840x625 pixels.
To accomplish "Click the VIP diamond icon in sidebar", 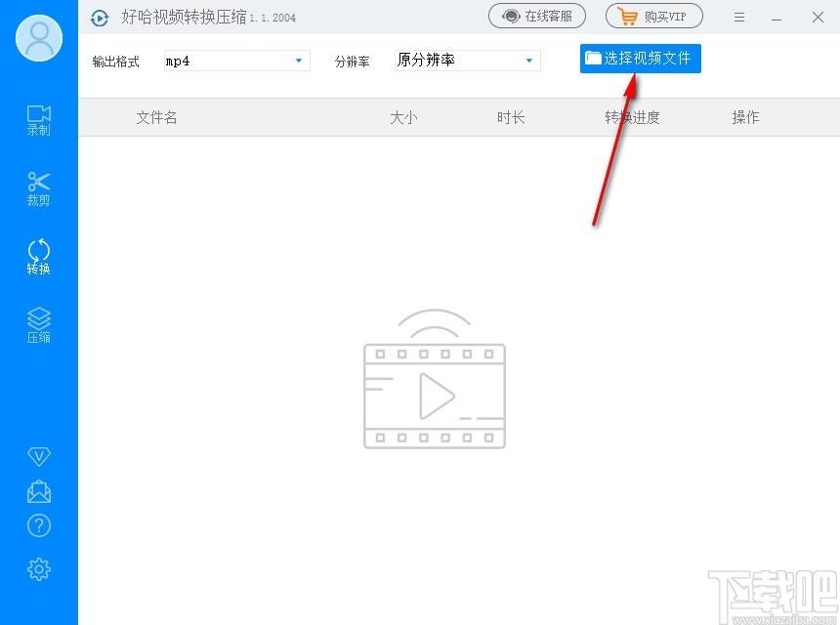I will [39, 456].
